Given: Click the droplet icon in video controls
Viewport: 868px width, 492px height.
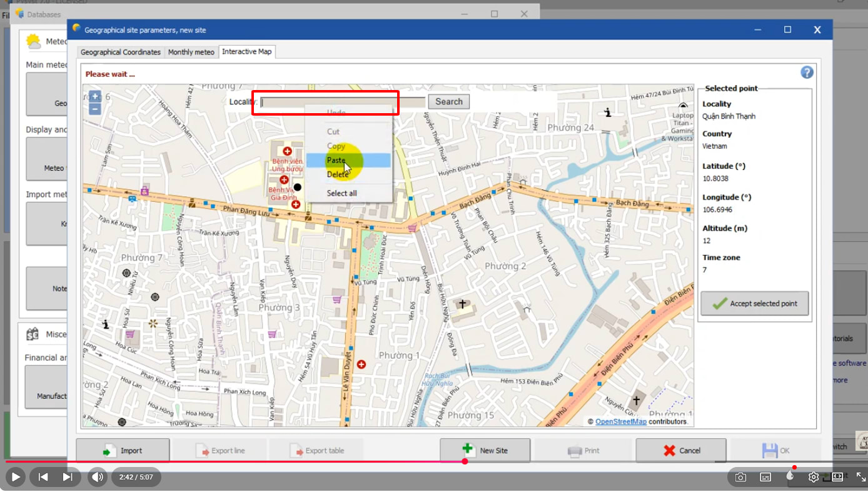Looking at the screenshot, I should [790, 476].
